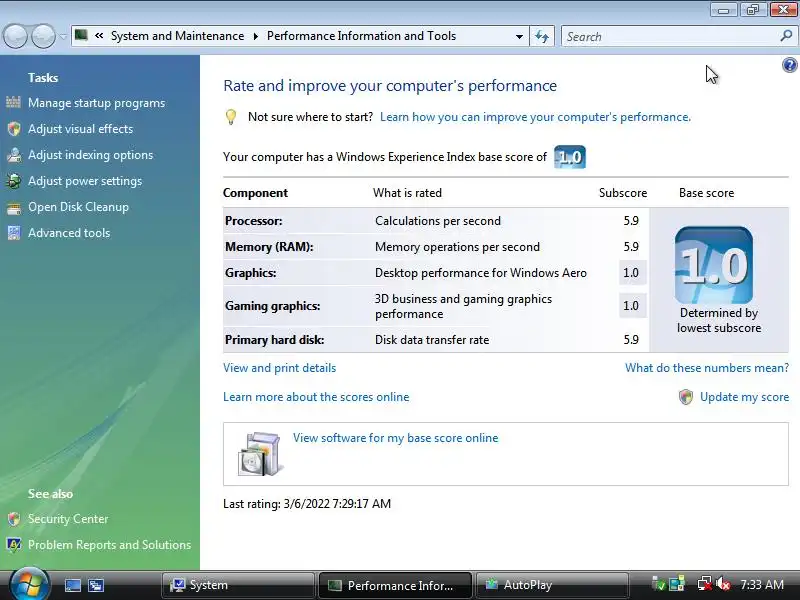Image resolution: width=800 pixels, height=600 pixels.
Task: Open Learn more about the scores online
Action: 316,397
